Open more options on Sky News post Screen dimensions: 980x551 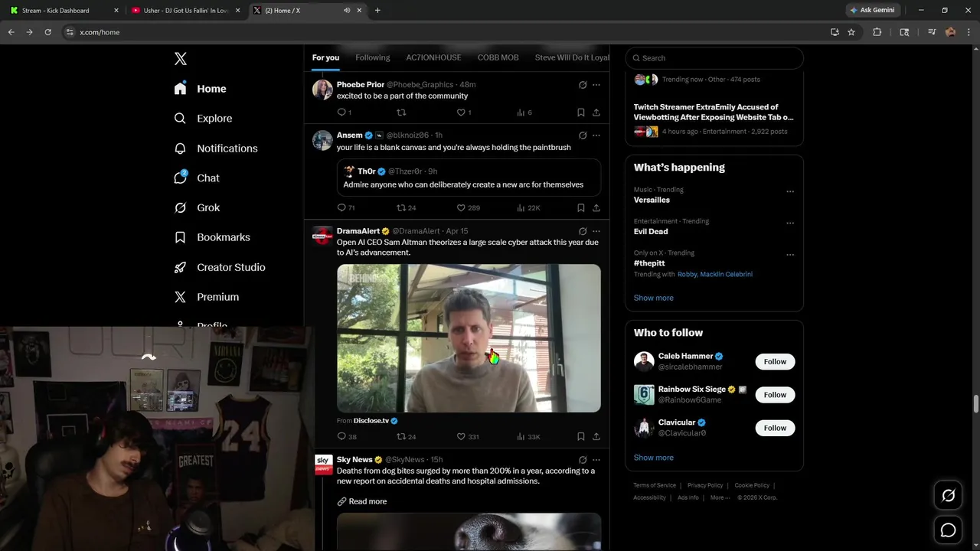596,460
